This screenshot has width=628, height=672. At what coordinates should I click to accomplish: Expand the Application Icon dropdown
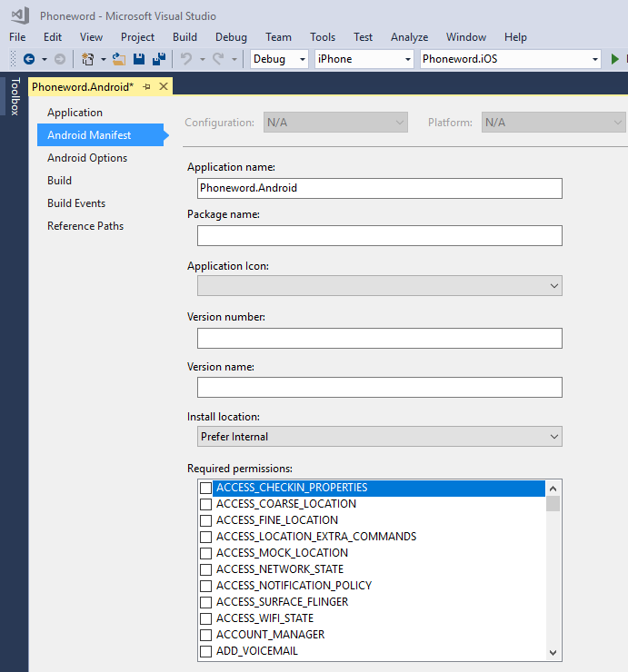[379, 286]
